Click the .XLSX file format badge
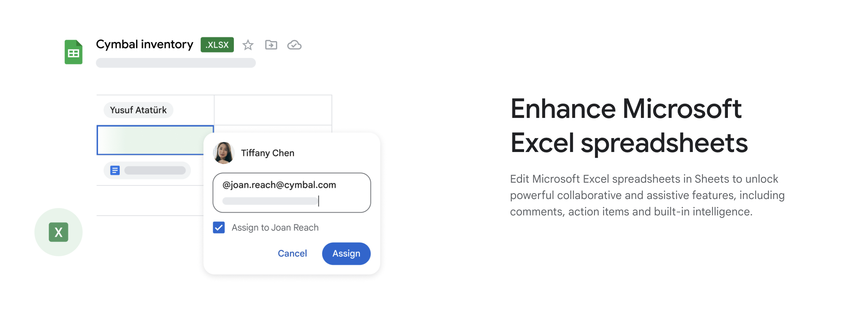868x319 pixels. 217,45
